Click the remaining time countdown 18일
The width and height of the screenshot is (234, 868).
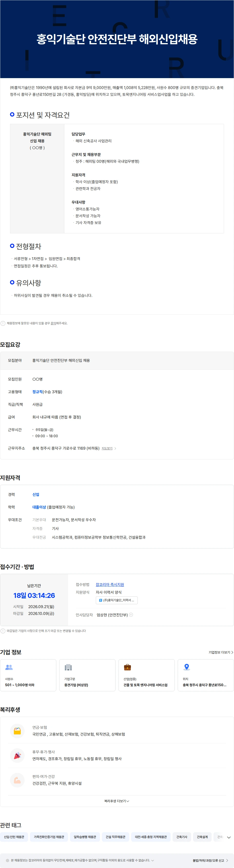click(34, 595)
